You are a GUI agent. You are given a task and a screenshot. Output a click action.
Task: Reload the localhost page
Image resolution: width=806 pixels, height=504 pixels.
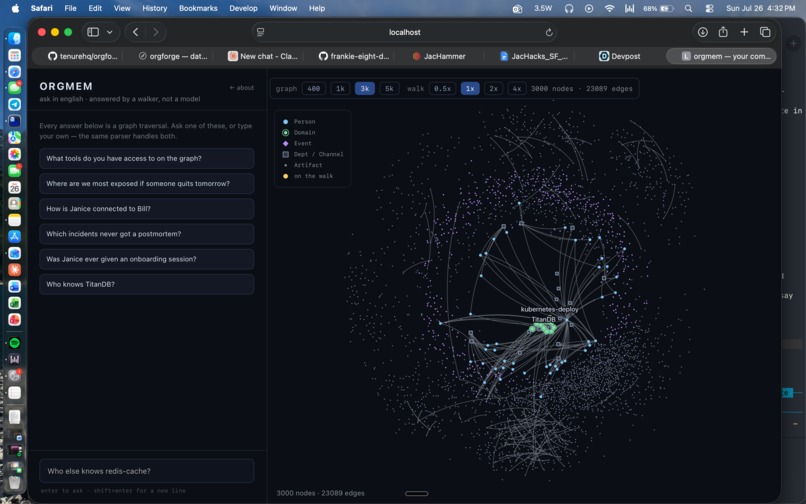click(549, 32)
